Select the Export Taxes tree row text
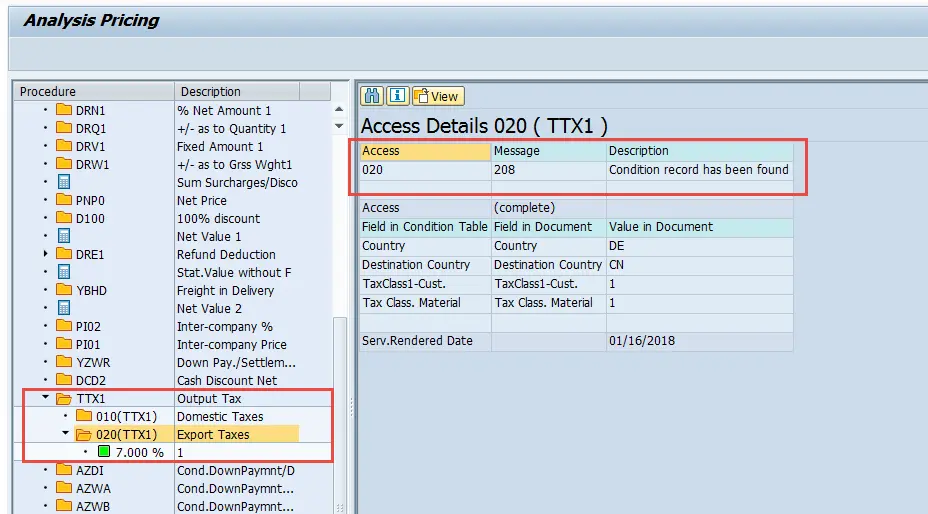The height and width of the screenshot is (514, 928). coord(213,435)
